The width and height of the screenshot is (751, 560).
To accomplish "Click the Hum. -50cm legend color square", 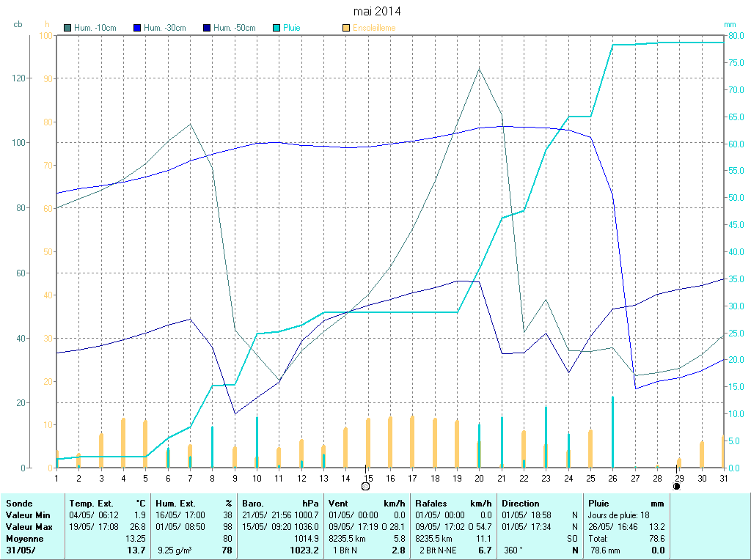I will [x=207, y=28].
